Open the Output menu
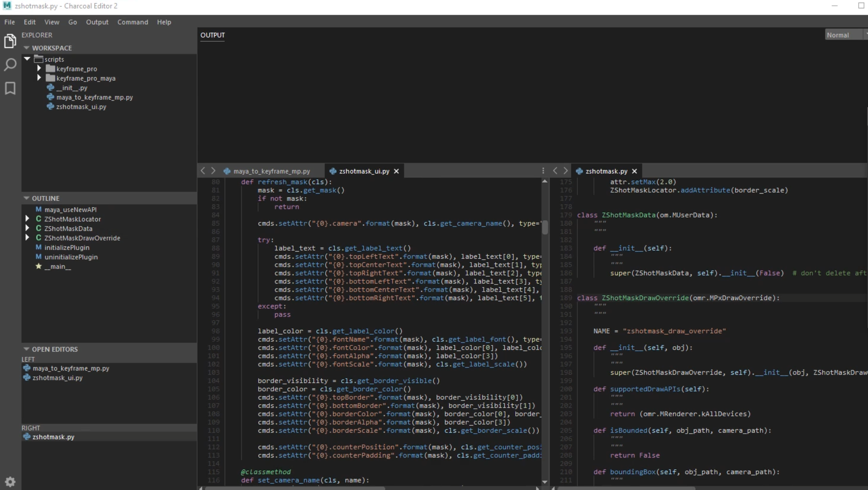The height and width of the screenshot is (490, 868). click(x=97, y=22)
